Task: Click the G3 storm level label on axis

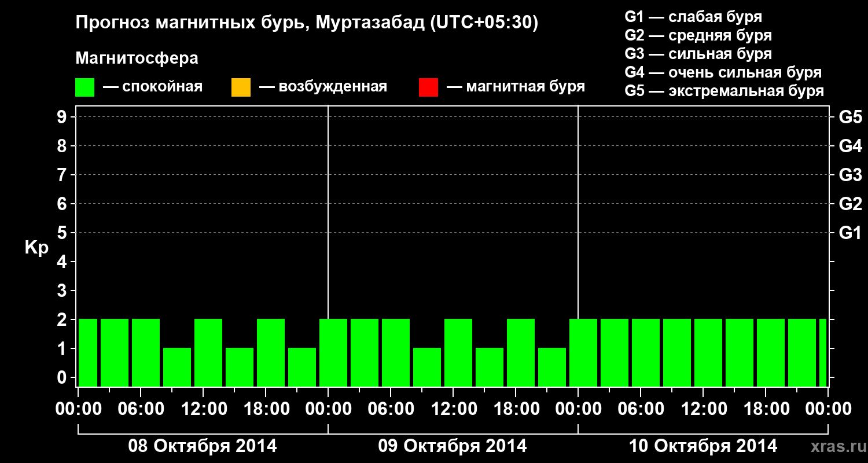Action: [x=850, y=175]
